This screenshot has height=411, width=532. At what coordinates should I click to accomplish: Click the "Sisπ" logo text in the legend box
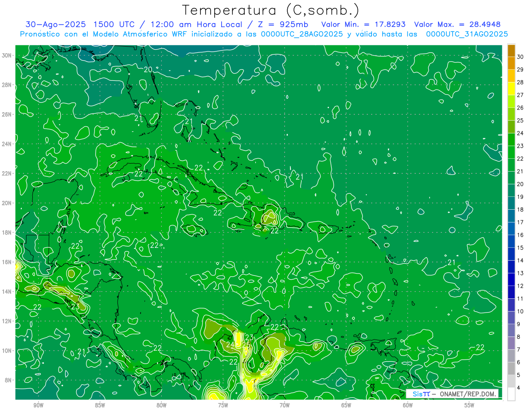point(421,394)
